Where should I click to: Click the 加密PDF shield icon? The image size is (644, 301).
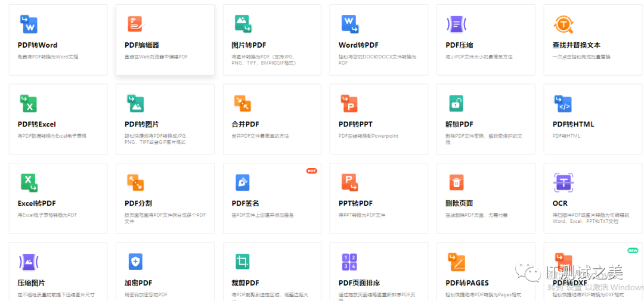click(x=135, y=262)
